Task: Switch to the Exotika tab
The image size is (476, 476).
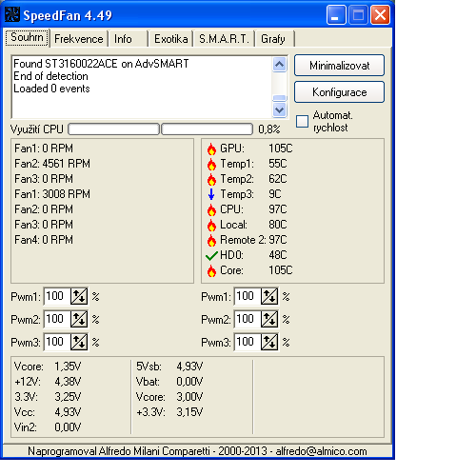Action: pyautogui.click(x=171, y=39)
